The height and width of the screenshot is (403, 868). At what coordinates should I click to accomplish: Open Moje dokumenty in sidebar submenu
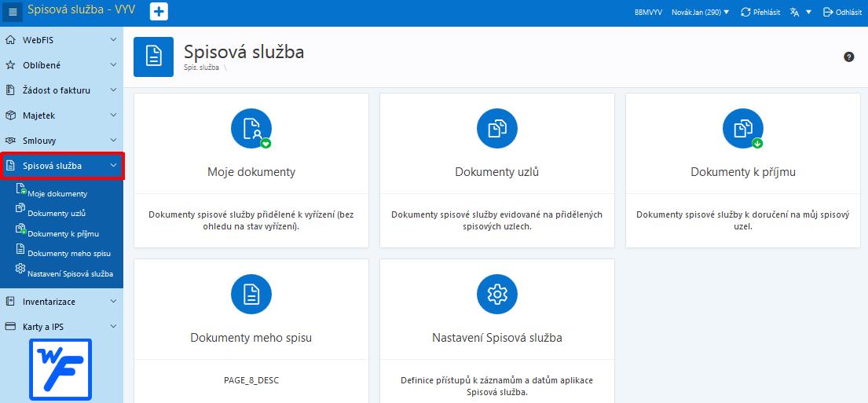[x=57, y=194]
